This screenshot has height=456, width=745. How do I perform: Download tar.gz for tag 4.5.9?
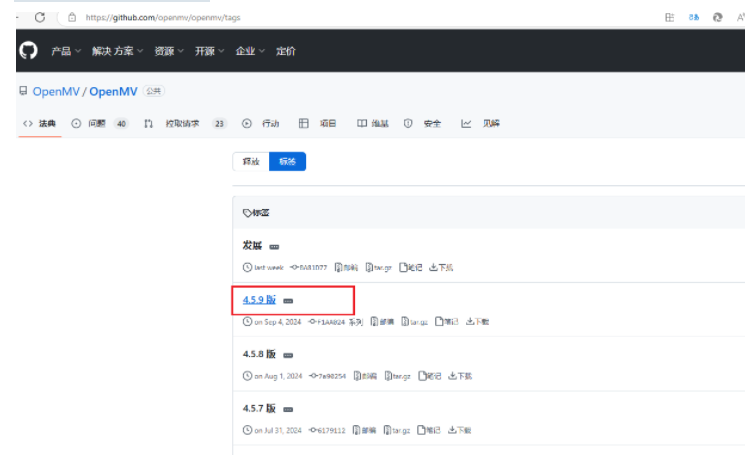tap(415, 322)
